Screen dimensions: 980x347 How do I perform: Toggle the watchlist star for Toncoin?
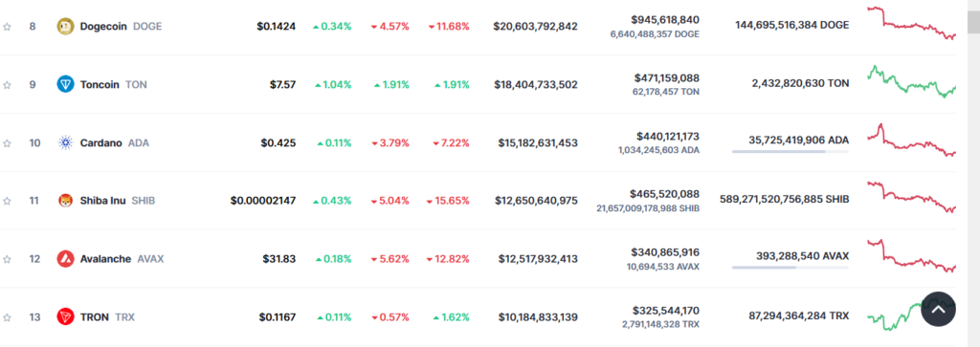(x=7, y=85)
